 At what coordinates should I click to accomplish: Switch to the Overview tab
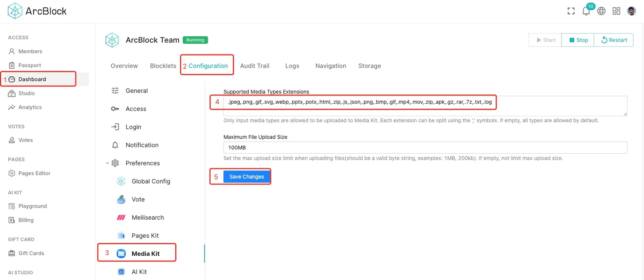pos(124,66)
